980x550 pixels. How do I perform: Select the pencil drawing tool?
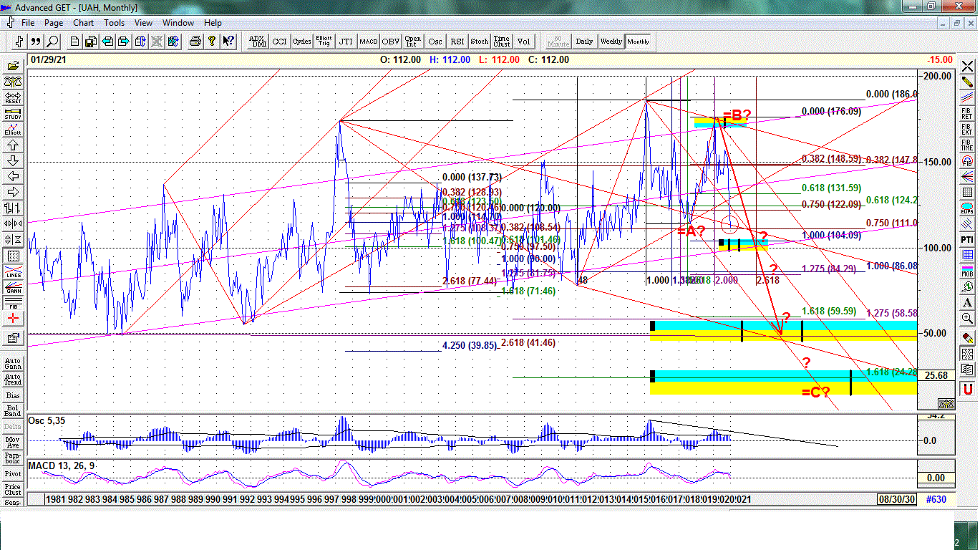[x=967, y=82]
